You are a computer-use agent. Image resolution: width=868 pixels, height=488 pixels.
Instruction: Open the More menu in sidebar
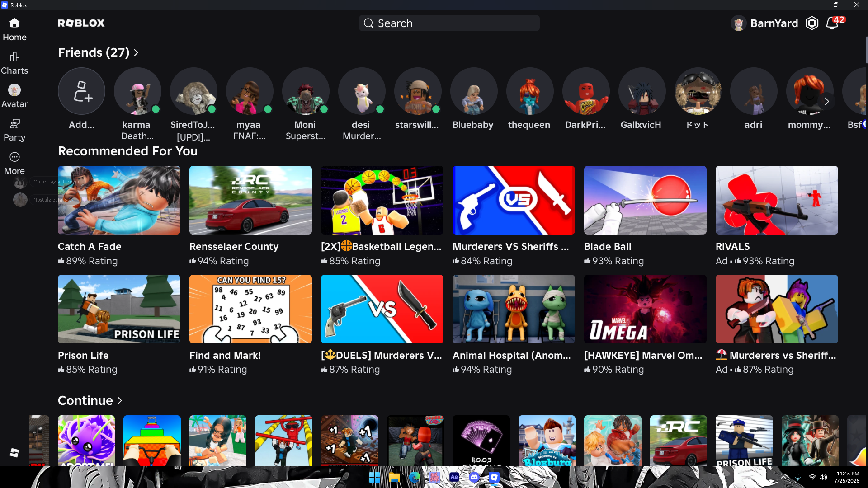pos(14,163)
